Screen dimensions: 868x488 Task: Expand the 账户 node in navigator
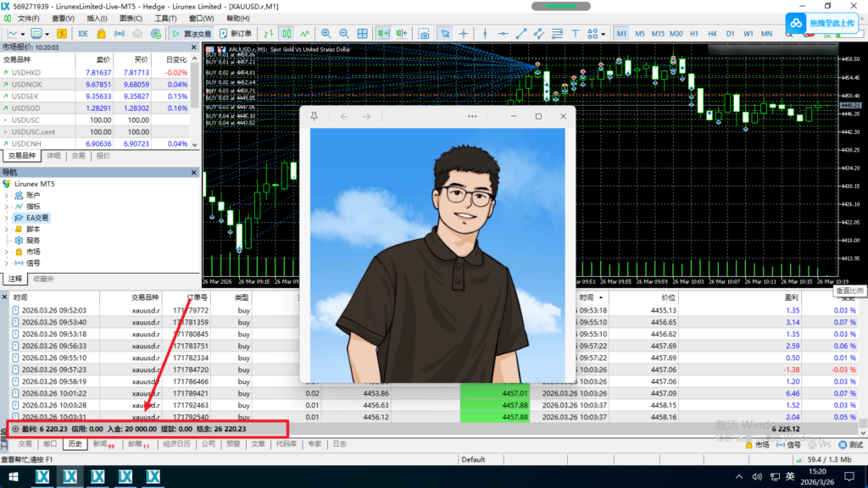click(x=8, y=195)
